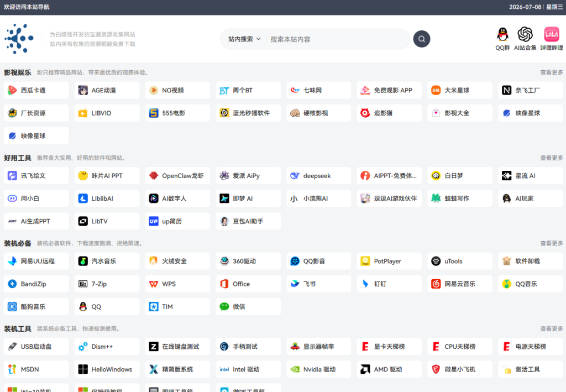The height and width of the screenshot is (392, 566).
Task: Open the PotPlayer icon
Action: pos(365,262)
